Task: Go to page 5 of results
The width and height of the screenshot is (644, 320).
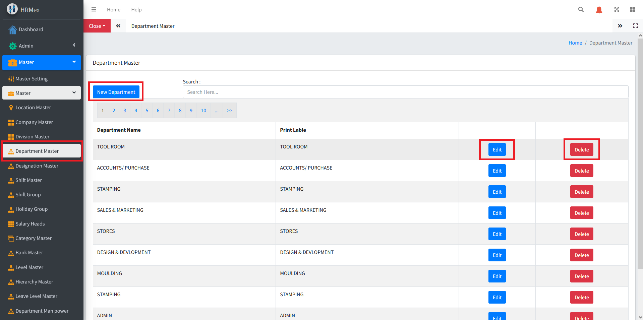Action: pyautogui.click(x=147, y=111)
